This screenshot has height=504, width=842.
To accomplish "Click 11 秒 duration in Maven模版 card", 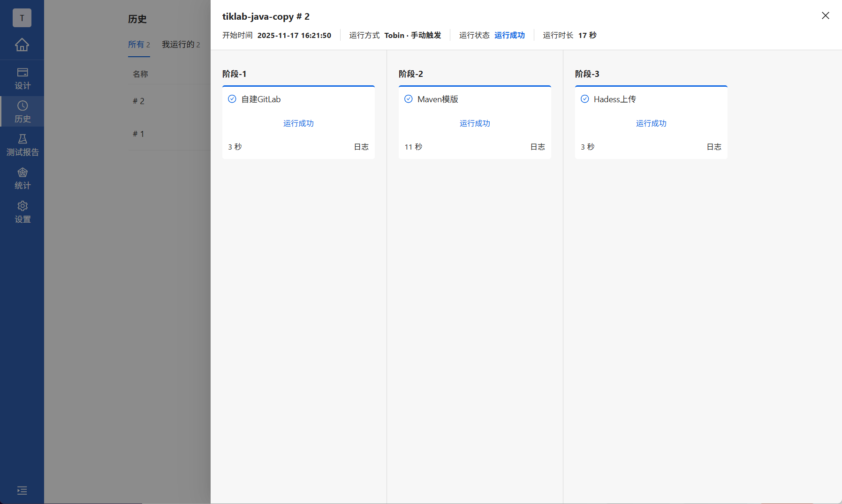I will click(x=413, y=147).
